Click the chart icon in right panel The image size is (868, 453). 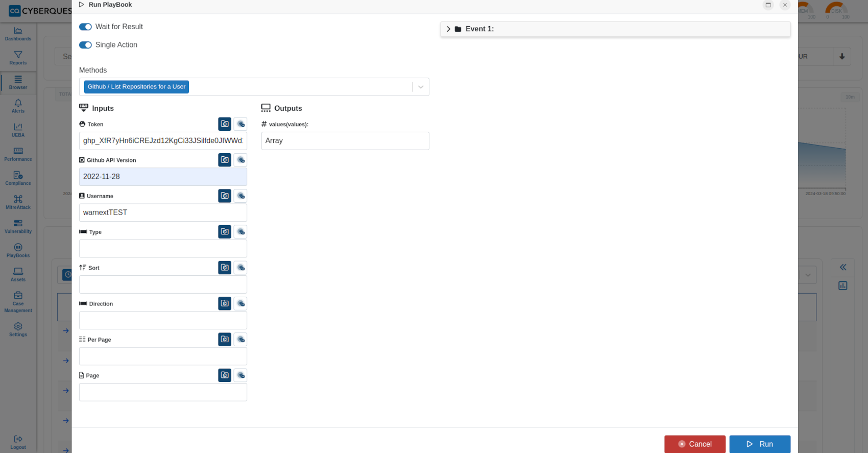843,285
